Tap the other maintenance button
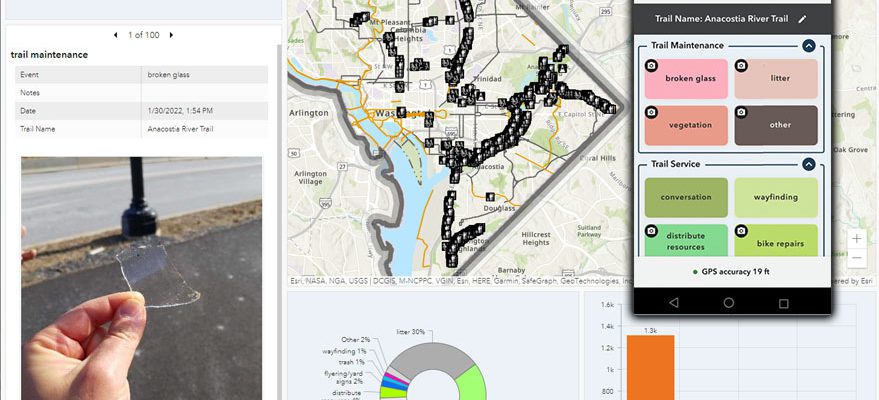879x400 pixels. coord(776,125)
